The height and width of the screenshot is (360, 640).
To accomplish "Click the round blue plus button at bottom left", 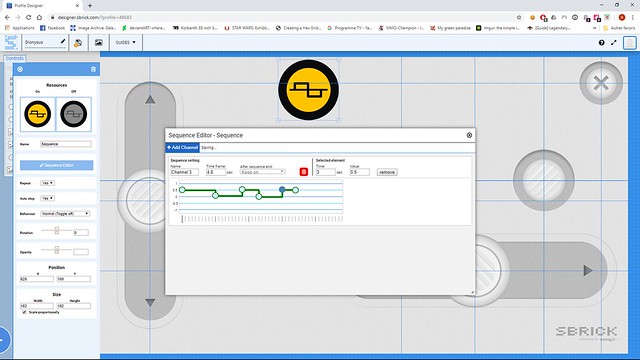I will tap(3, 340).
